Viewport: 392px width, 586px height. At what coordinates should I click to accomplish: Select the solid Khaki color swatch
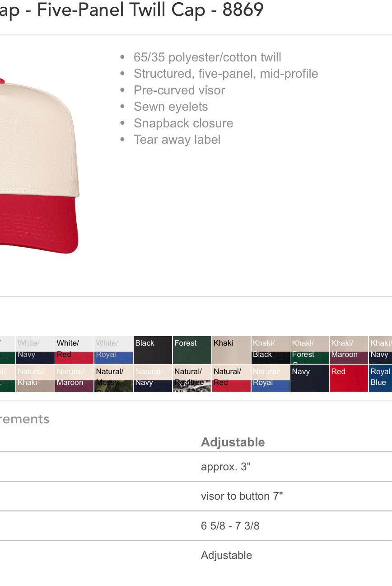click(x=231, y=350)
